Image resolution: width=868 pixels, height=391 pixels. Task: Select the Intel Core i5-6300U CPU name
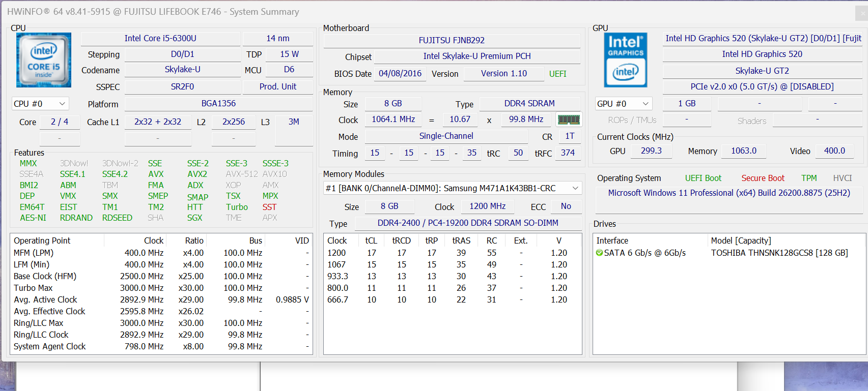160,39
